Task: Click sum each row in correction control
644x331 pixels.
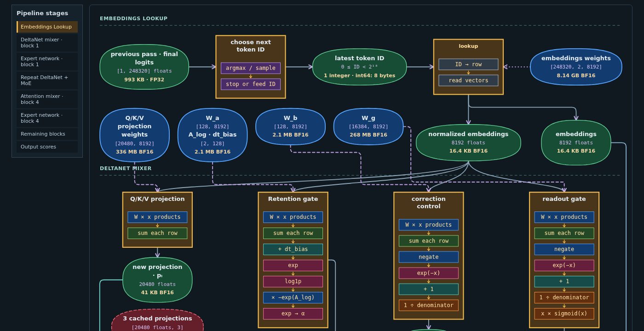Action: [429, 241]
